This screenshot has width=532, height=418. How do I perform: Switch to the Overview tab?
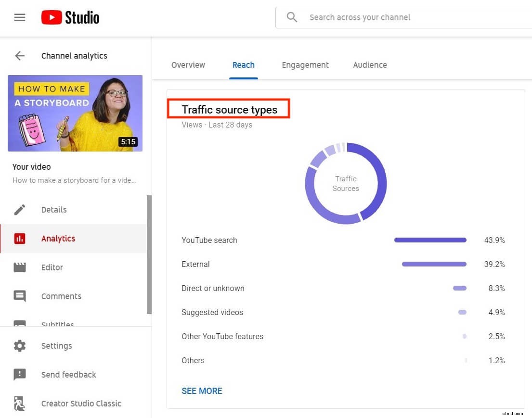[x=188, y=65]
